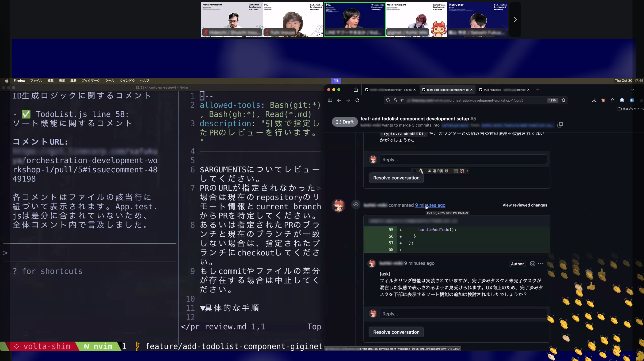Toggle thread subscription with the eye icon
The width and height of the screenshot is (644, 361).
point(356,205)
